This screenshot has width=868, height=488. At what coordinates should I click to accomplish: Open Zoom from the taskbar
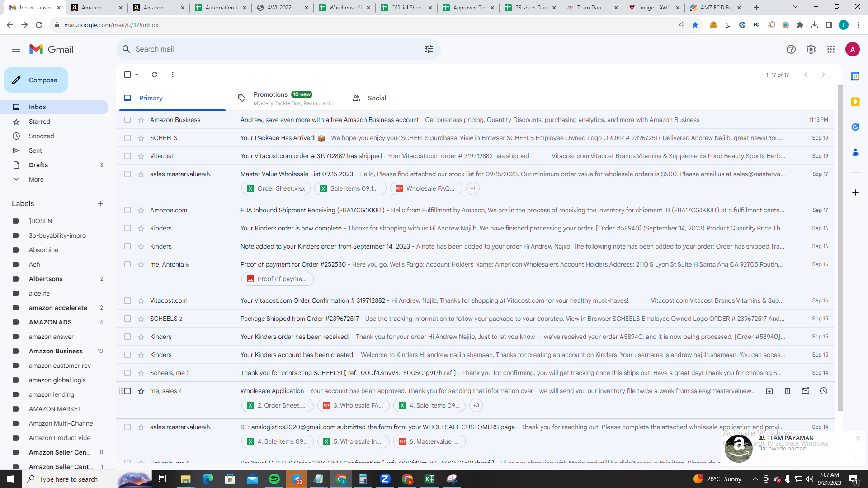[385, 479]
